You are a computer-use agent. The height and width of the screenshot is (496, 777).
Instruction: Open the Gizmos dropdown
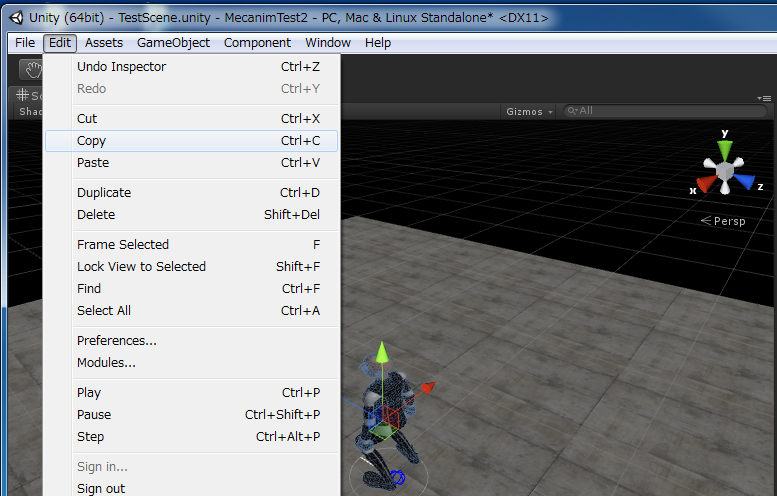[529, 111]
